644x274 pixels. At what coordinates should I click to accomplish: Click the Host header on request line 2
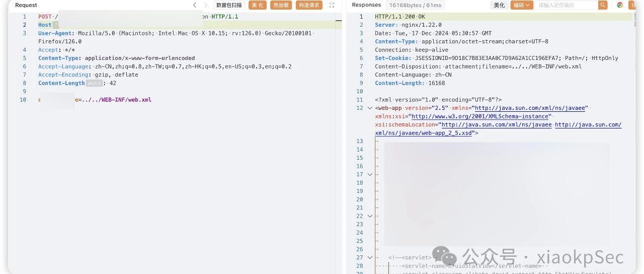pyautogui.click(x=45, y=25)
